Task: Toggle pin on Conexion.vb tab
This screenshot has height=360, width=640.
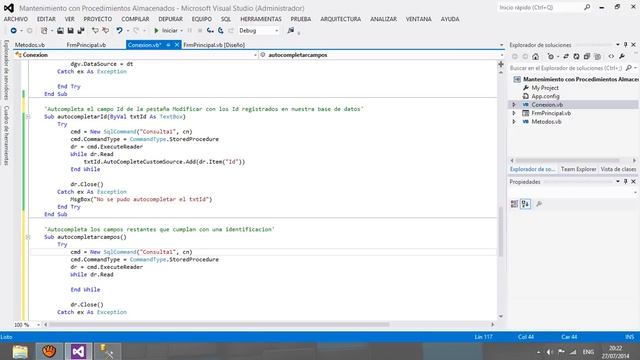Action: (x=168, y=45)
